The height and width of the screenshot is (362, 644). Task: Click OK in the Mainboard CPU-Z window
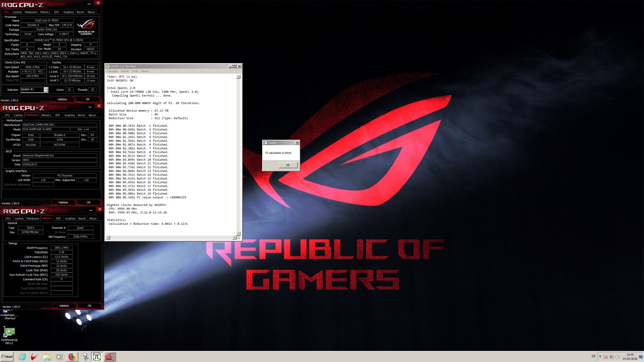click(89, 202)
